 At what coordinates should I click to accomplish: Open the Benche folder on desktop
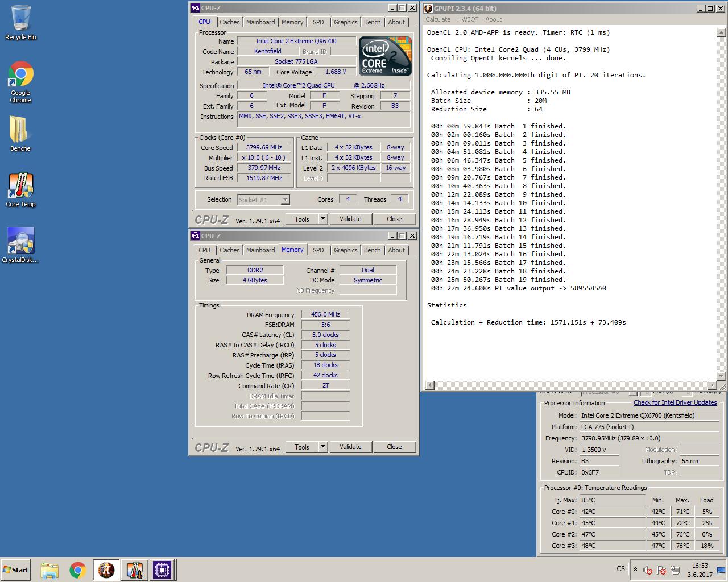tap(20, 134)
